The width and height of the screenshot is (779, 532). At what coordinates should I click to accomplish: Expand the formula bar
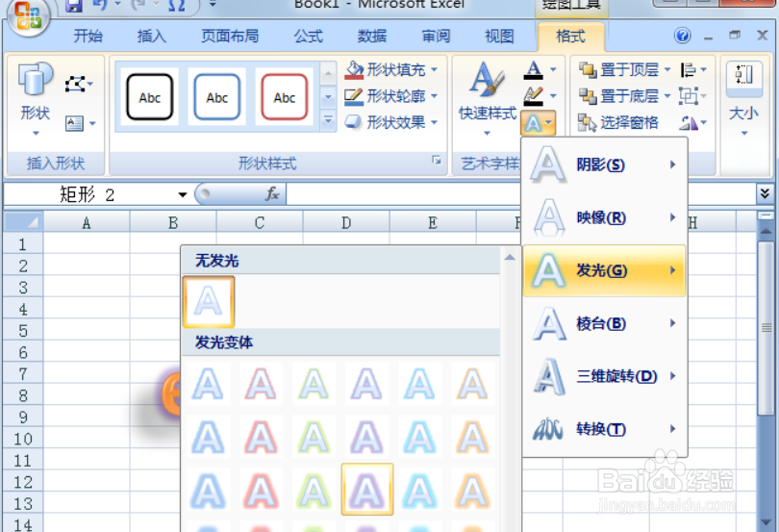pos(765,193)
